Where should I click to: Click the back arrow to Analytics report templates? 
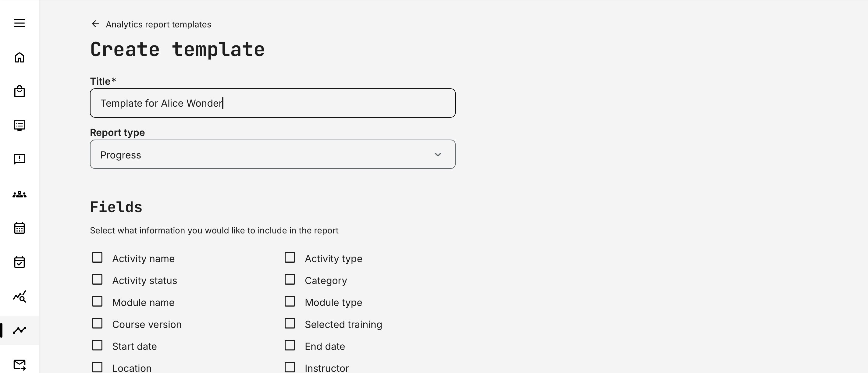point(95,24)
